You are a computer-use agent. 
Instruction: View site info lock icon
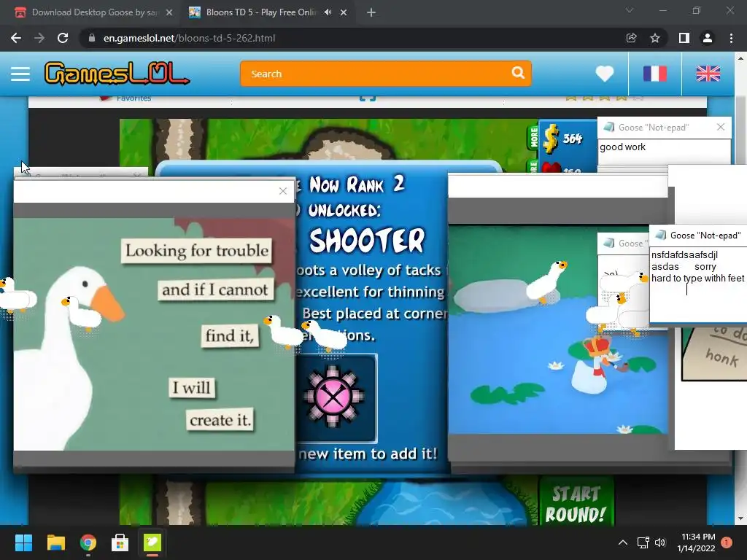(x=92, y=38)
